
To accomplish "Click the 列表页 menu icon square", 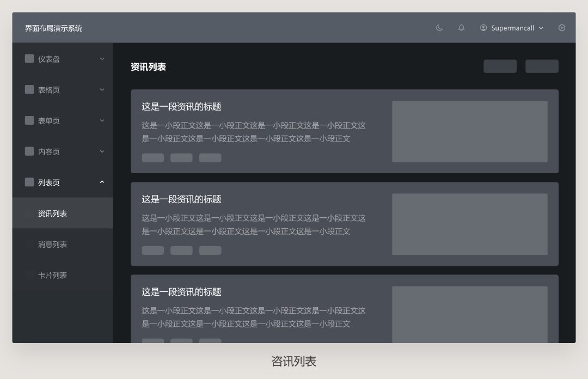I will point(29,182).
